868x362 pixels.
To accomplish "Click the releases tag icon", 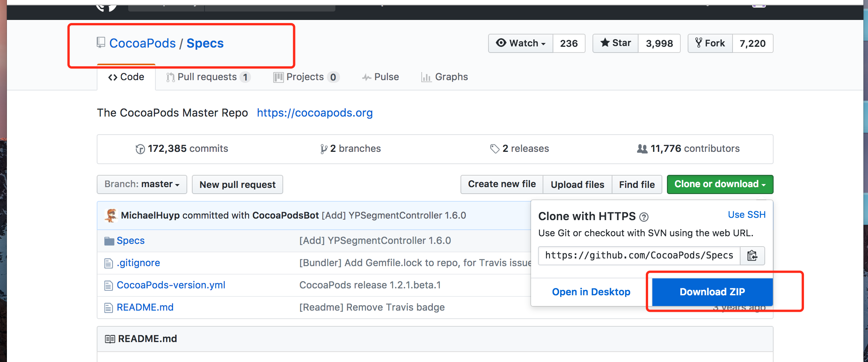I will 495,149.
